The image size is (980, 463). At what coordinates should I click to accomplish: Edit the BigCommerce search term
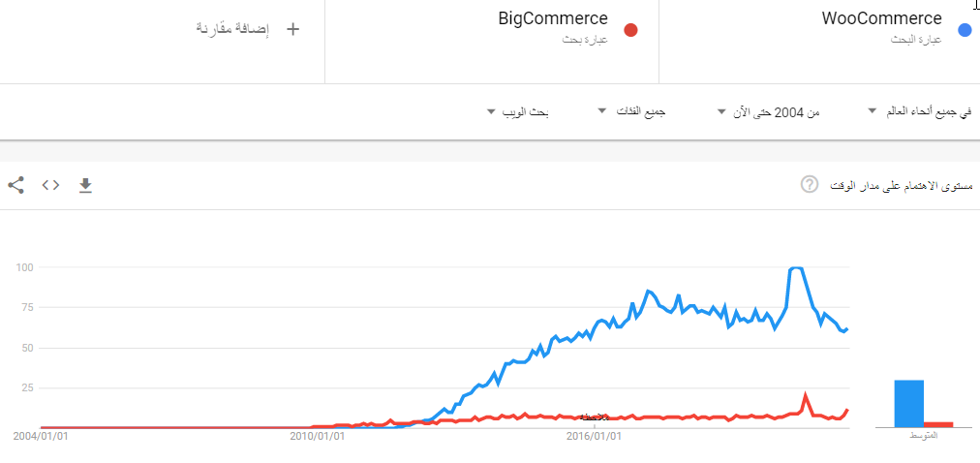click(553, 18)
